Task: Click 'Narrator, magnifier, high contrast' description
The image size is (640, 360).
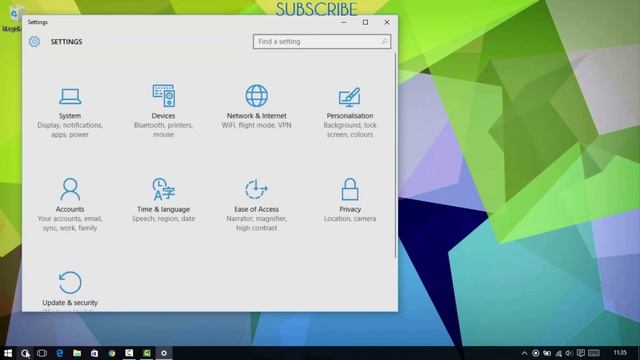Action: 256,223
